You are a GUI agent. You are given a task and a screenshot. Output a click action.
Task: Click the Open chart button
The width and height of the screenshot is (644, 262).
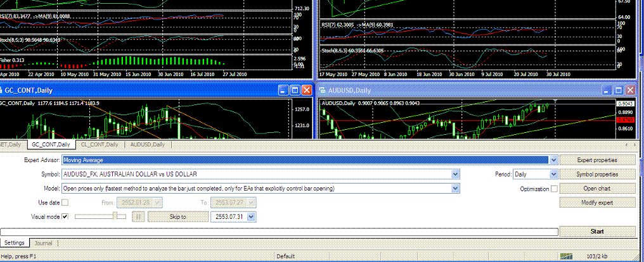point(597,188)
